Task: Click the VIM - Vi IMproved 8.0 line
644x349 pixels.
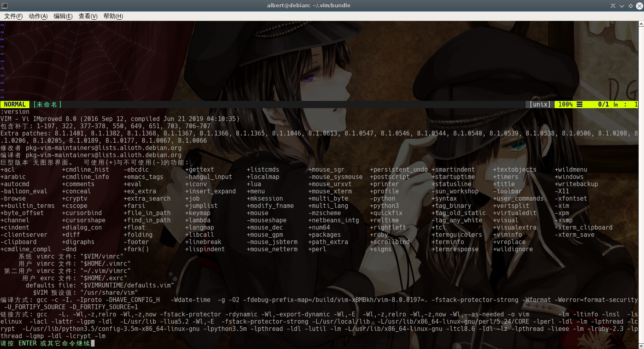Action: coord(120,119)
